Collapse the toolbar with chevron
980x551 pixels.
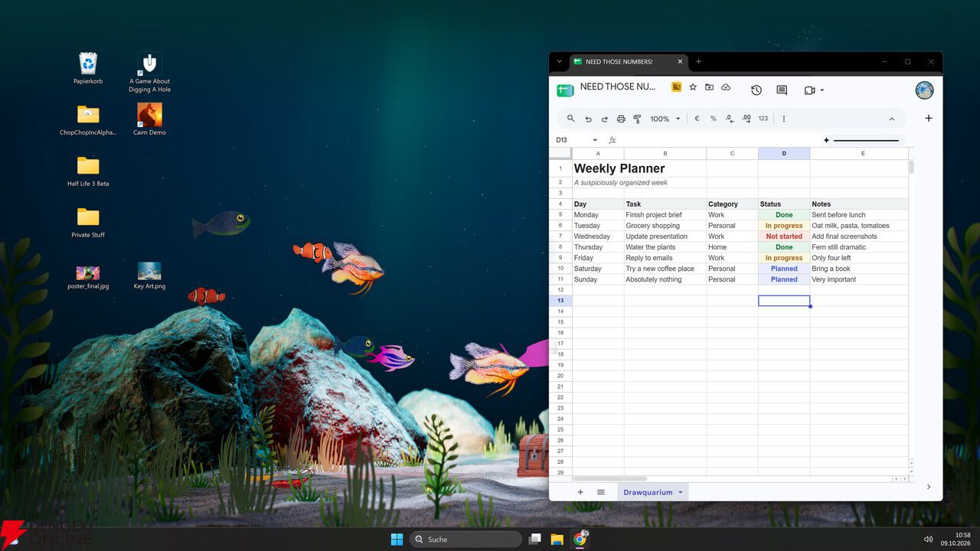click(x=891, y=119)
